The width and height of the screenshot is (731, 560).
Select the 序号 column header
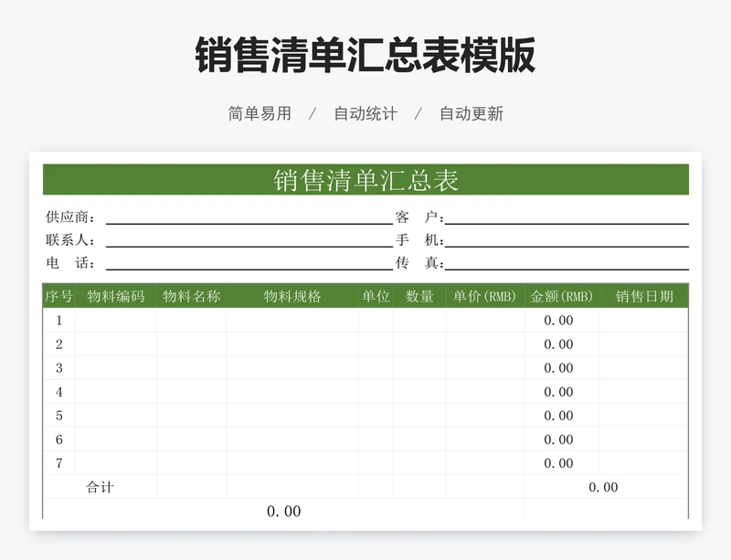pyautogui.click(x=58, y=296)
